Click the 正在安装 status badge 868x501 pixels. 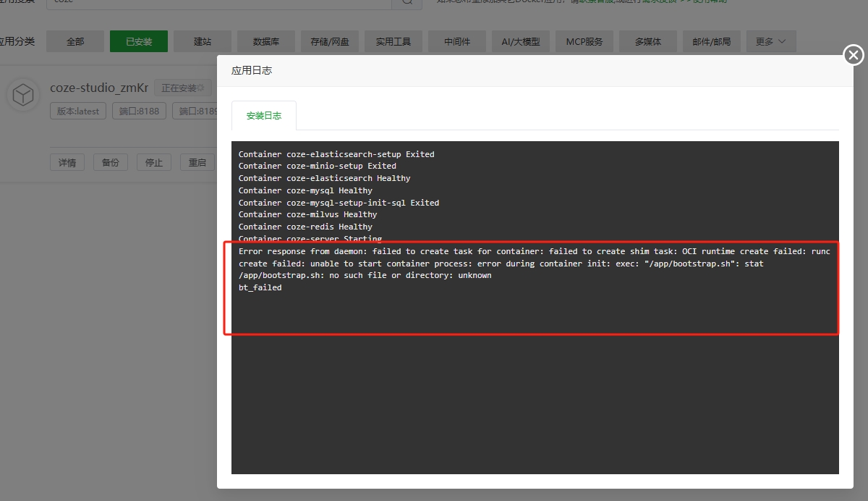(x=182, y=88)
